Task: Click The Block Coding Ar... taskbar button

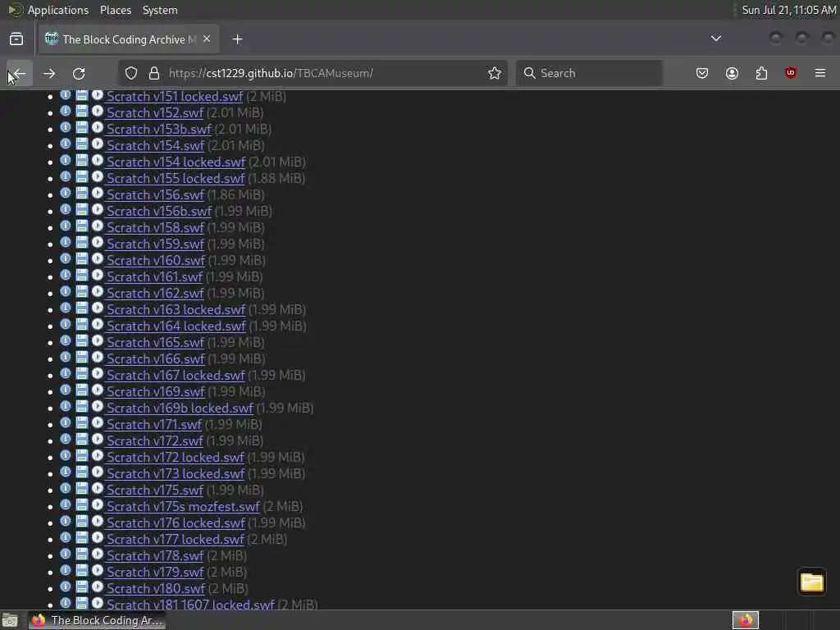Action: click(97, 620)
